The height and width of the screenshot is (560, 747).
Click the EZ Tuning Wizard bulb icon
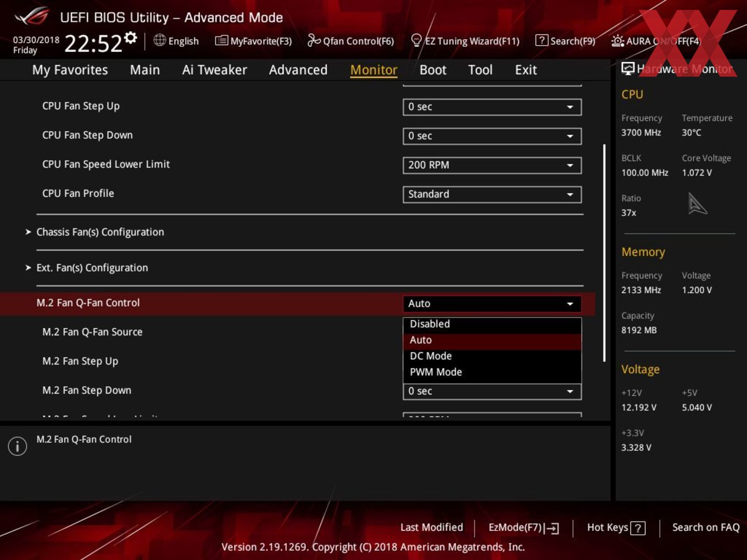(416, 40)
